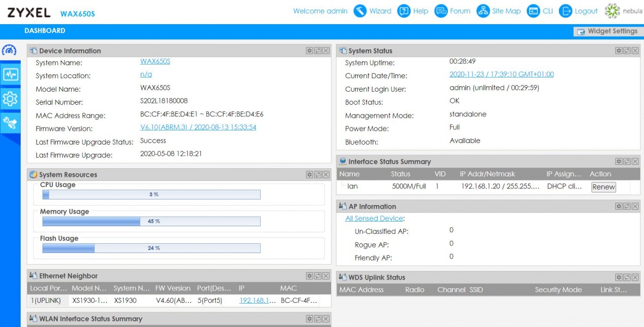Open the Site Map icon

pos(499,11)
